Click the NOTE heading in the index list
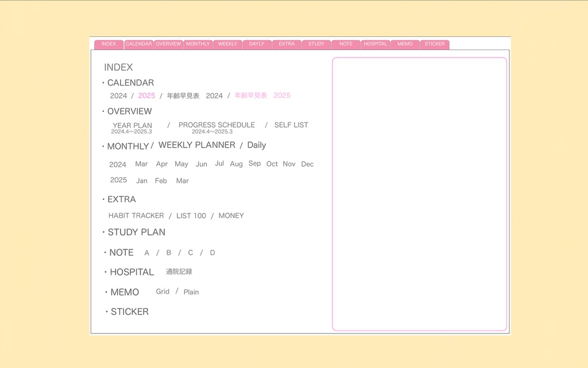This screenshot has width=588, height=368. tap(122, 252)
